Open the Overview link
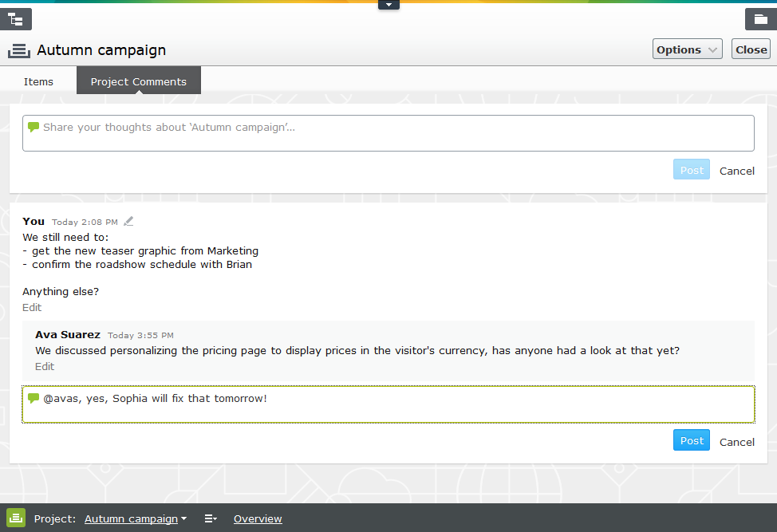This screenshot has height=532, width=777. click(258, 519)
